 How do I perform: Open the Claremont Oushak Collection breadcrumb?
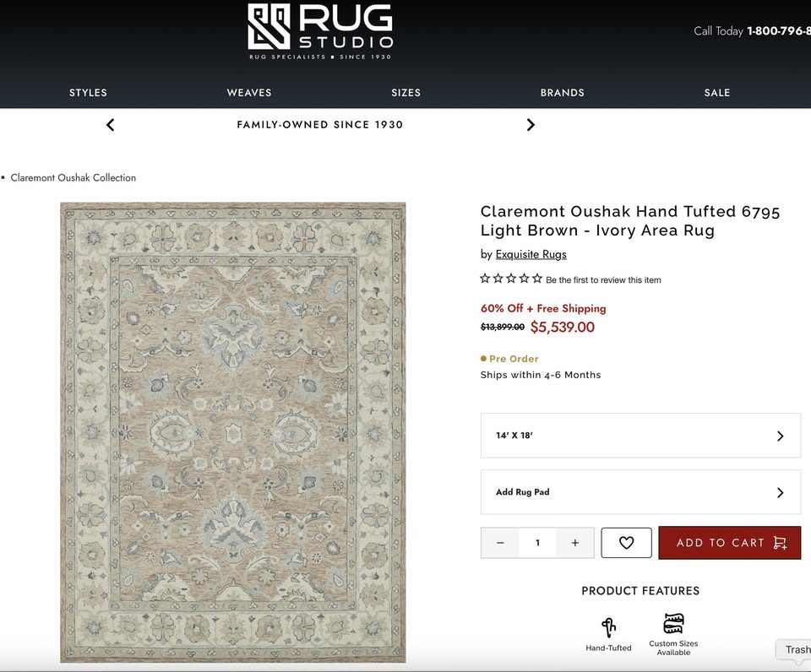click(73, 178)
